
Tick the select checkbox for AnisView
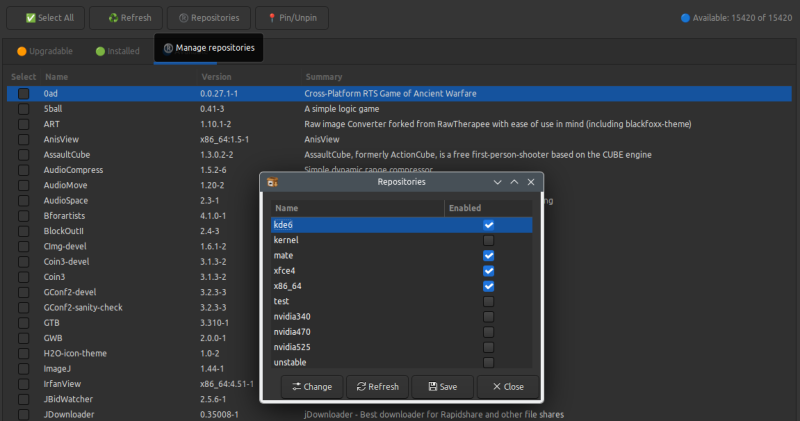click(23, 140)
